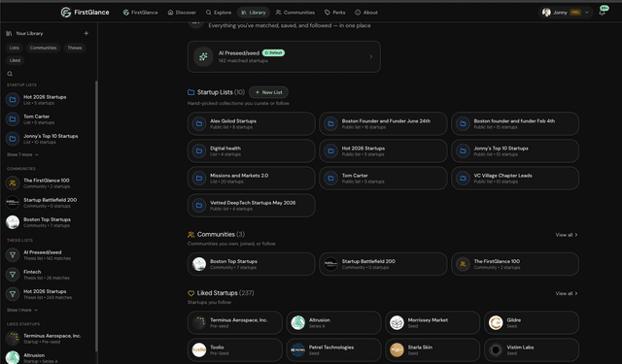Click Jonny's profile avatar
Image resolution: width=622 pixels, height=364 pixels.
[546, 13]
